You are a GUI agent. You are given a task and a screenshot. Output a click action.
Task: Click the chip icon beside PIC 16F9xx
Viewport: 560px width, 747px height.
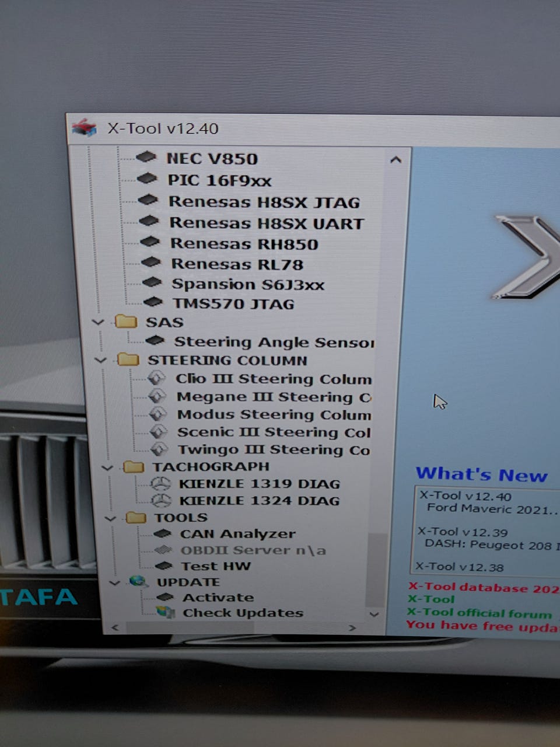[x=146, y=178]
